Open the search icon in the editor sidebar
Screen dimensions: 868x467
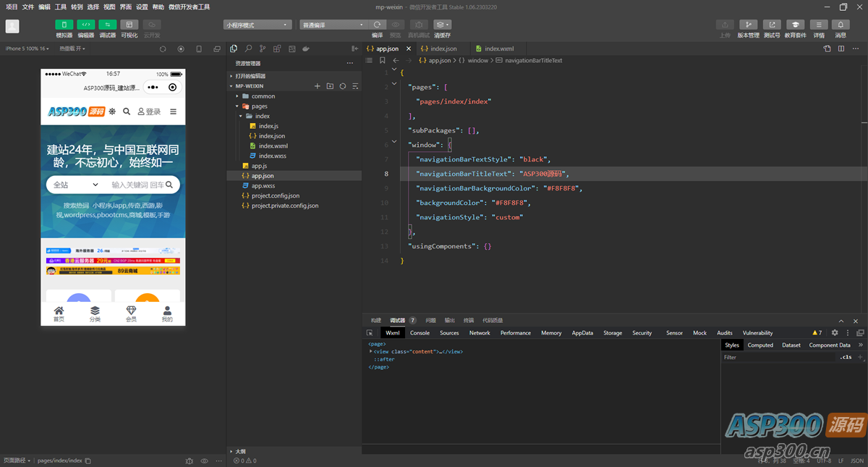pyautogui.click(x=248, y=49)
